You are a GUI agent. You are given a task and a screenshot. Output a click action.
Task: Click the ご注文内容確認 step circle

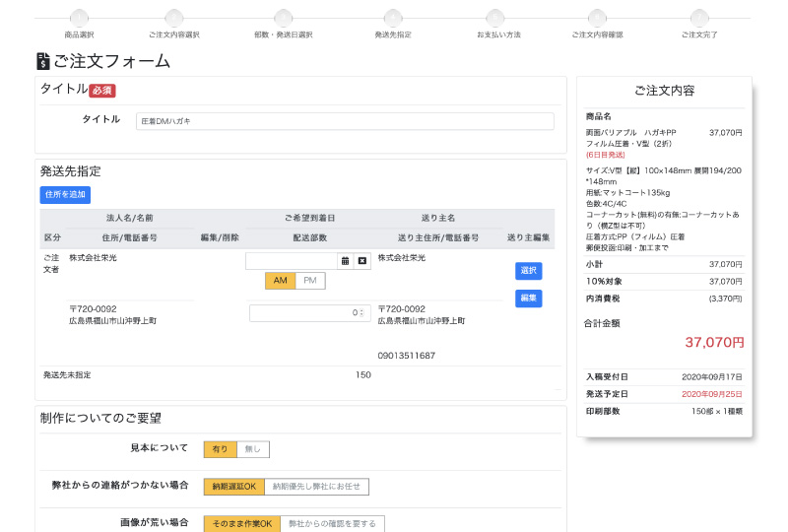coord(597,18)
